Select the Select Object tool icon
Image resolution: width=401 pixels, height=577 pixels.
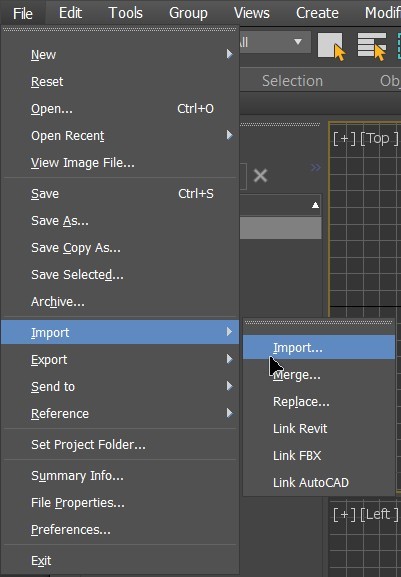point(331,46)
